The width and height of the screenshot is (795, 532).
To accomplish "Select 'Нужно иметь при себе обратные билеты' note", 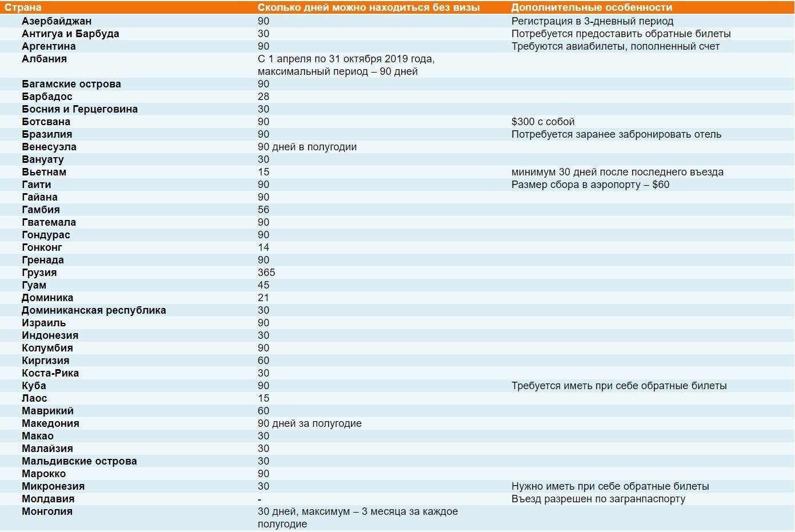I will click(610, 486).
